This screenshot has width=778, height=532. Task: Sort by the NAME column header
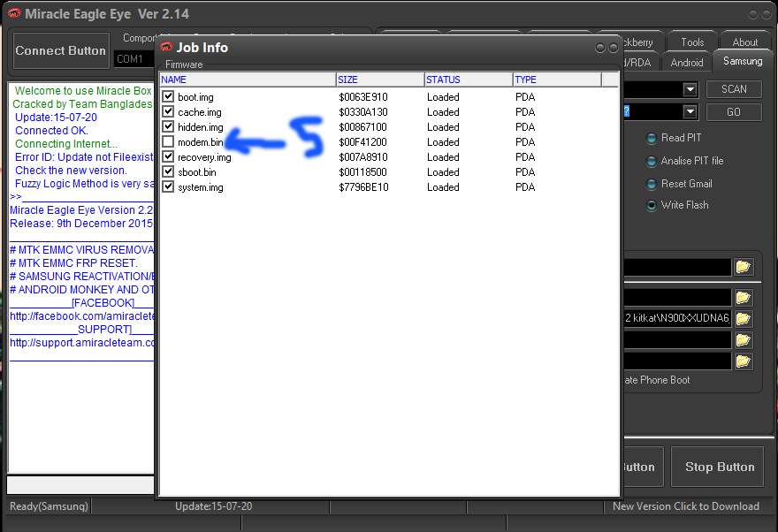(x=248, y=80)
